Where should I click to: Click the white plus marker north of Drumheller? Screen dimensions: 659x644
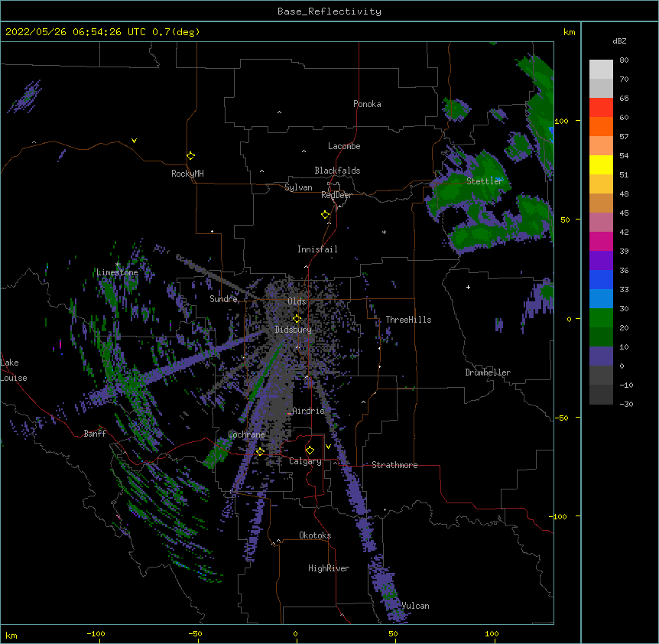pyautogui.click(x=468, y=287)
